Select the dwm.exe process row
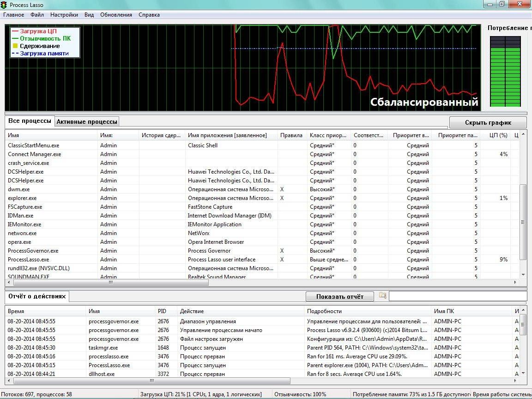The width and height of the screenshot is (532, 399). pos(262,189)
